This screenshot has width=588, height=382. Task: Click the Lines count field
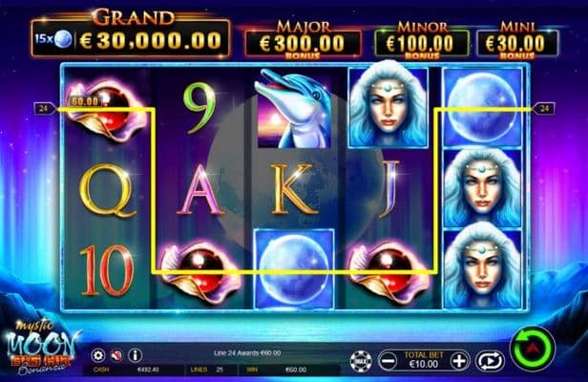212,370
